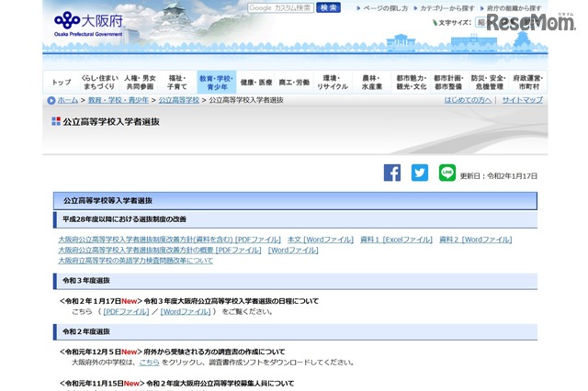Open the トップ navigation tab
Viewport: 588px width, 391px height.
[x=62, y=82]
